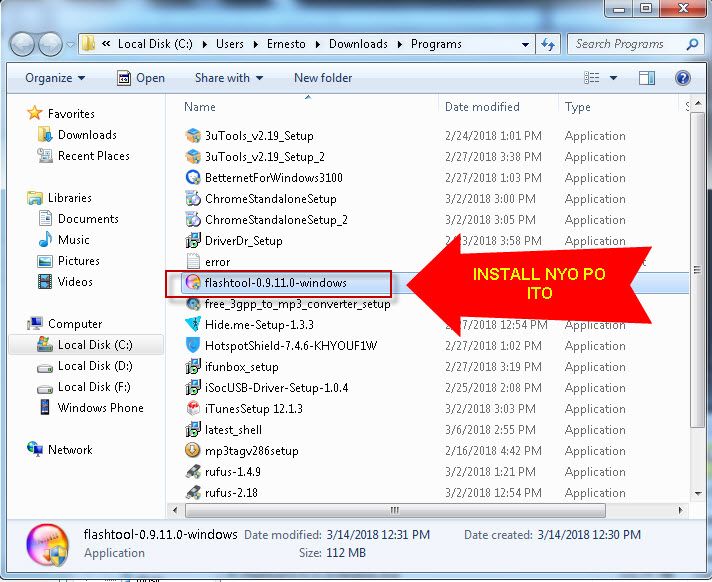Expand the arrow after Local Disk (C:) in path

pos(204,44)
